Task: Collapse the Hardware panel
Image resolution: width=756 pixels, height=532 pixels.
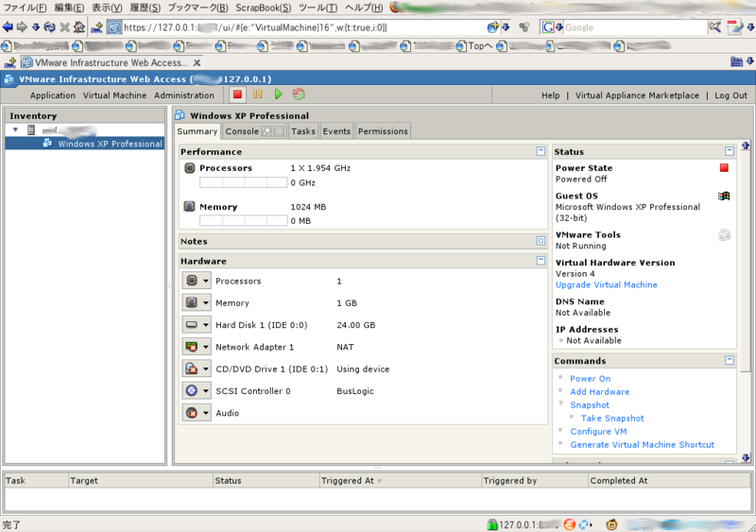Action: coord(541,261)
